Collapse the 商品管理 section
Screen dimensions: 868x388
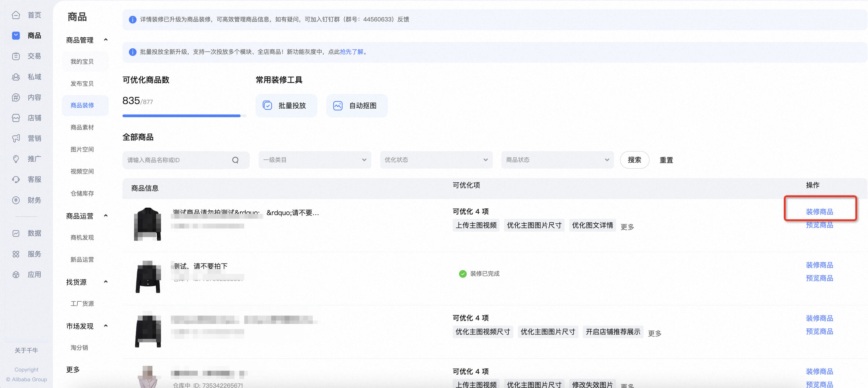click(x=106, y=40)
